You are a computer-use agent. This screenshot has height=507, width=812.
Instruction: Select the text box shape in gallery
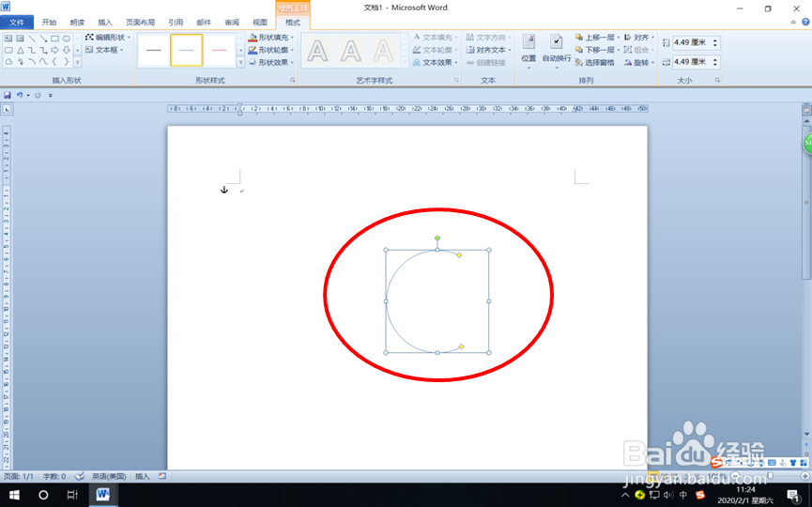[x=8, y=38]
